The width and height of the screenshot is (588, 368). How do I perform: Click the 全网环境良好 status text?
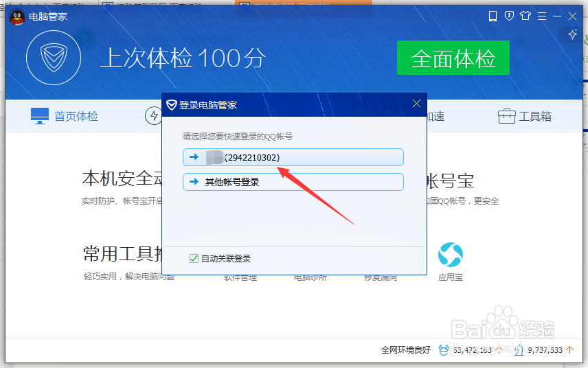[x=406, y=350]
